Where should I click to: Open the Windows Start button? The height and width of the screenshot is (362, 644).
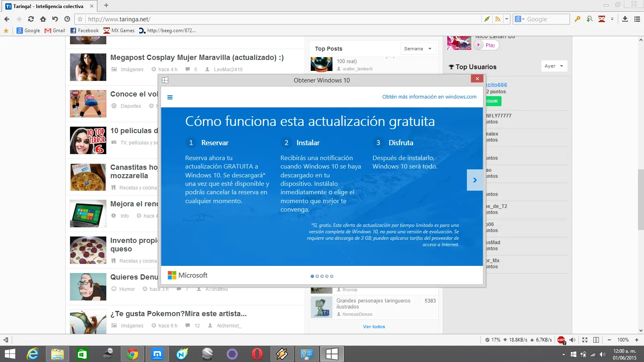10,354
